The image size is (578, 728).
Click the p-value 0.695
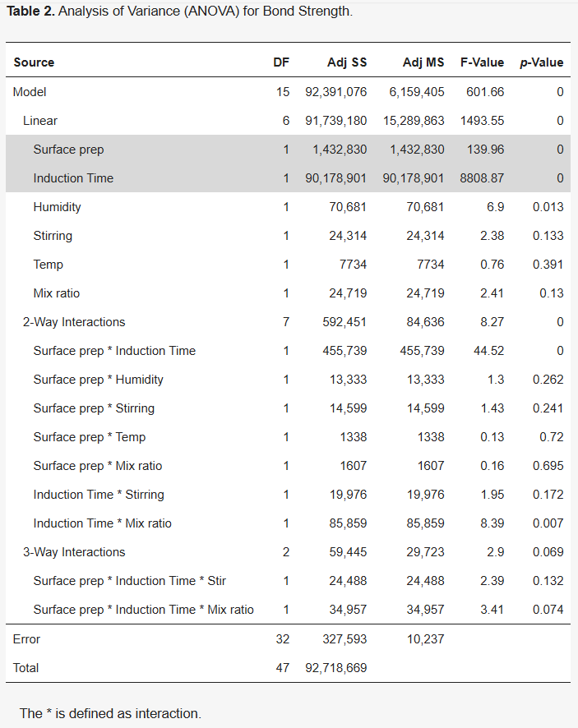coord(548,466)
